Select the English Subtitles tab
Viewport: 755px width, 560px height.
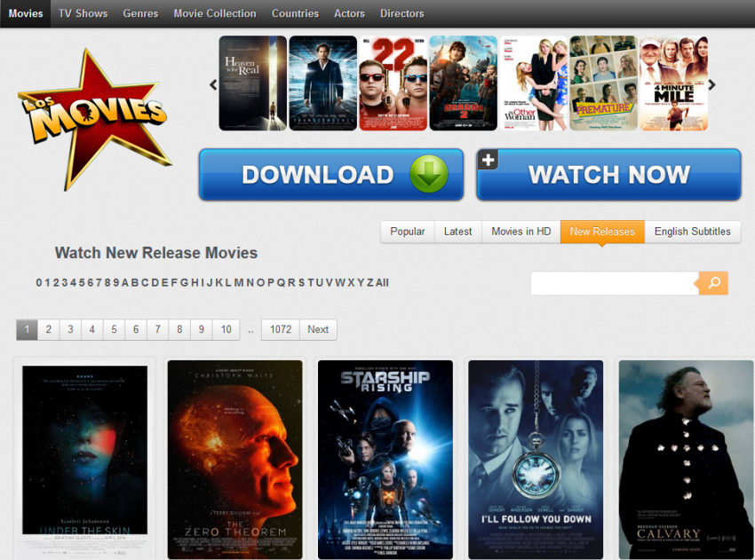(693, 232)
